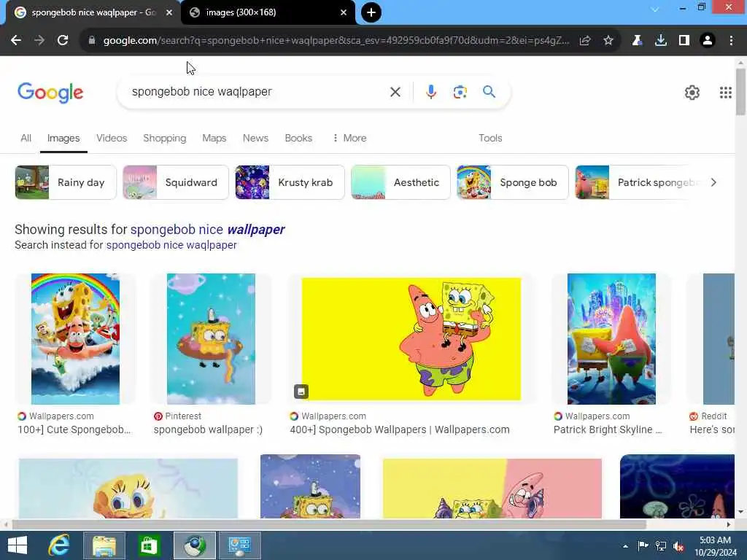This screenshot has width=747, height=560.
Task: Close the 'images (300×168)' tab
Action: pos(344,12)
